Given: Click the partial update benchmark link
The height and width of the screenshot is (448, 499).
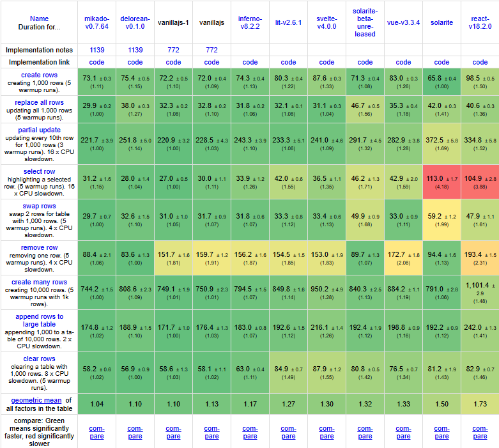Looking at the screenshot, I should click(39, 130).
